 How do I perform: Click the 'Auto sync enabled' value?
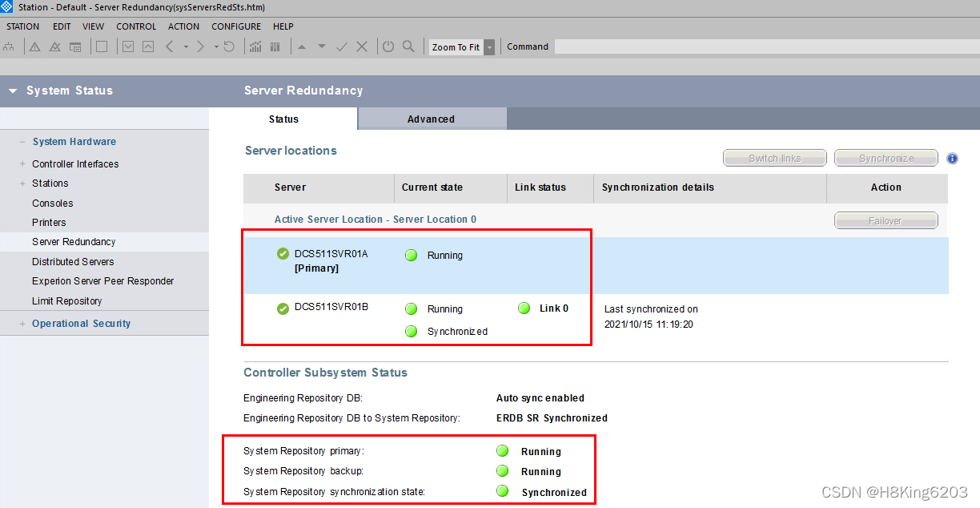(540, 398)
